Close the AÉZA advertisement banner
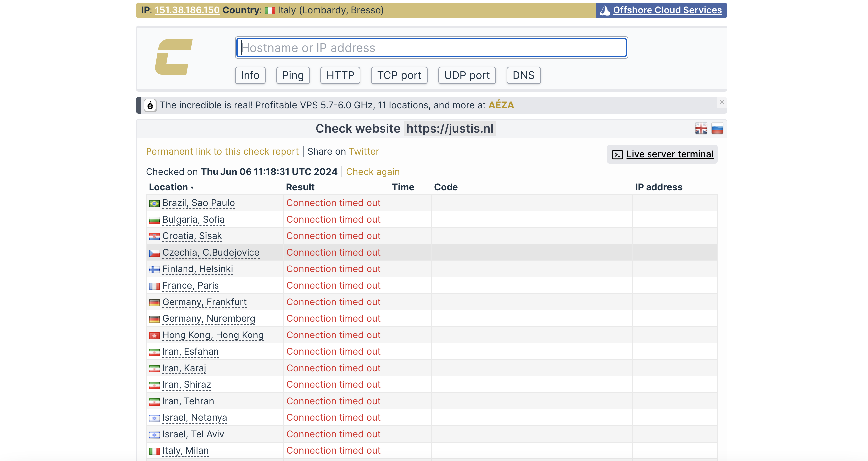Screen dimensions: 868x461 click(x=722, y=102)
